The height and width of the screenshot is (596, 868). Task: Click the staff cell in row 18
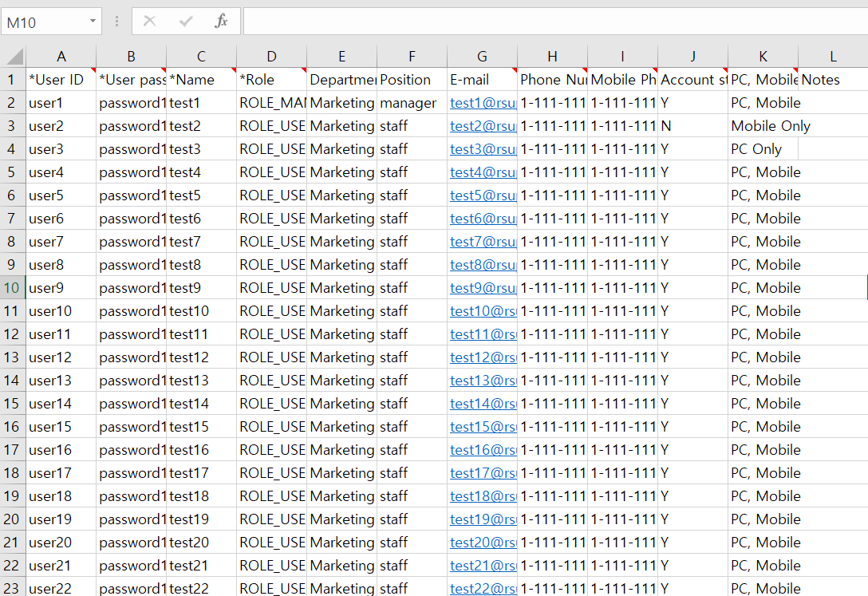coord(412,473)
